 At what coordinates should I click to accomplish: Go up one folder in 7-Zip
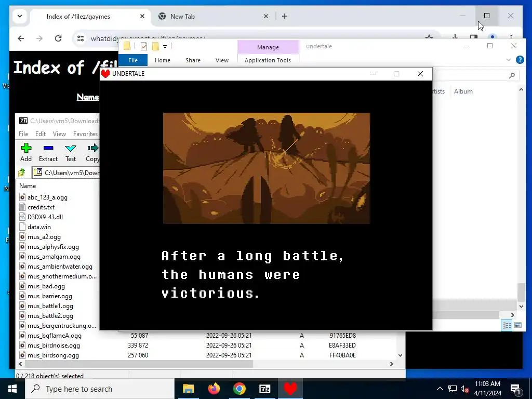[22, 172]
